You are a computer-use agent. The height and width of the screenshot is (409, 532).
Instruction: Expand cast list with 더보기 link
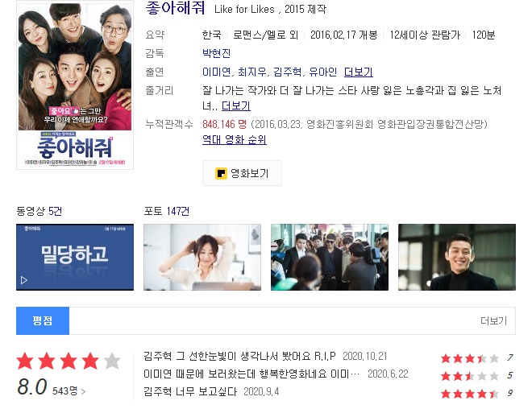pos(359,72)
